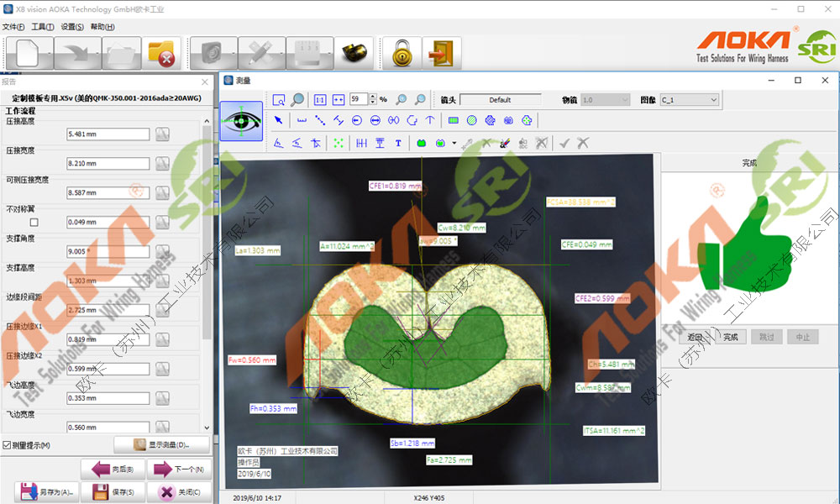Select the green dots point tool
This screenshot has width=840, height=504.
pyautogui.click(x=338, y=143)
